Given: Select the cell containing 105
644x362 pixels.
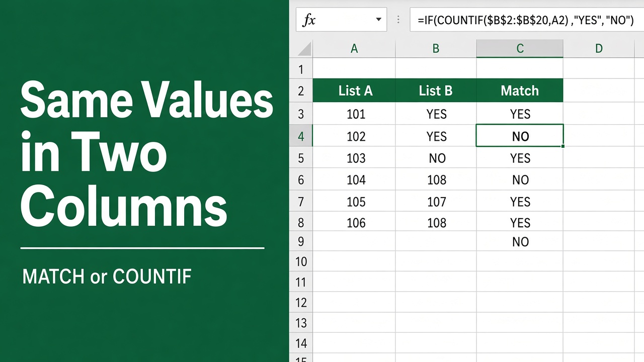Looking at the screenshot, I should (354, 202).
